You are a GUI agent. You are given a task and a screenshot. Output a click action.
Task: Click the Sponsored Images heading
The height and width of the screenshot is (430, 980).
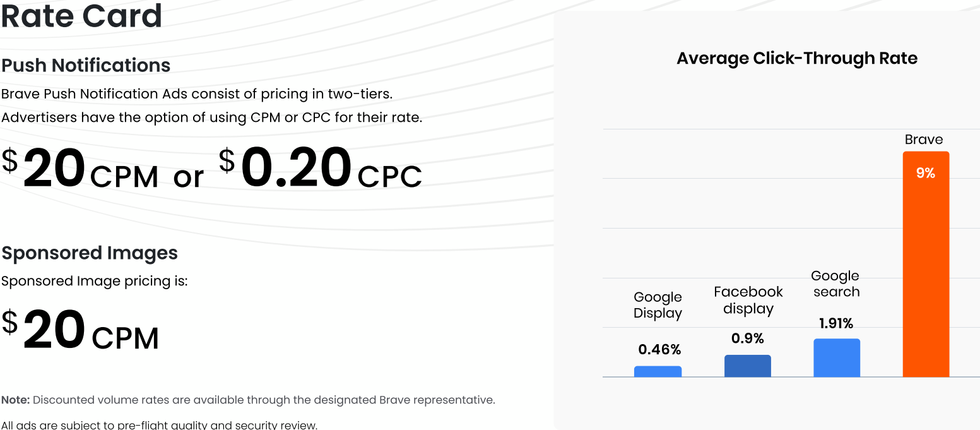click(90, 253)
